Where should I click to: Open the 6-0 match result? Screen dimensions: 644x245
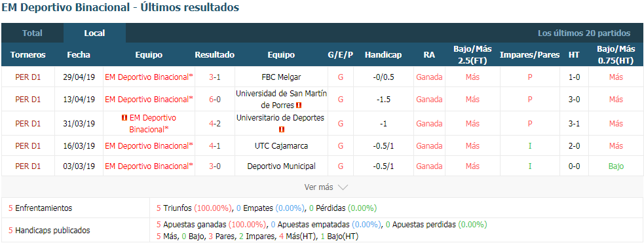tap(215, 100)
